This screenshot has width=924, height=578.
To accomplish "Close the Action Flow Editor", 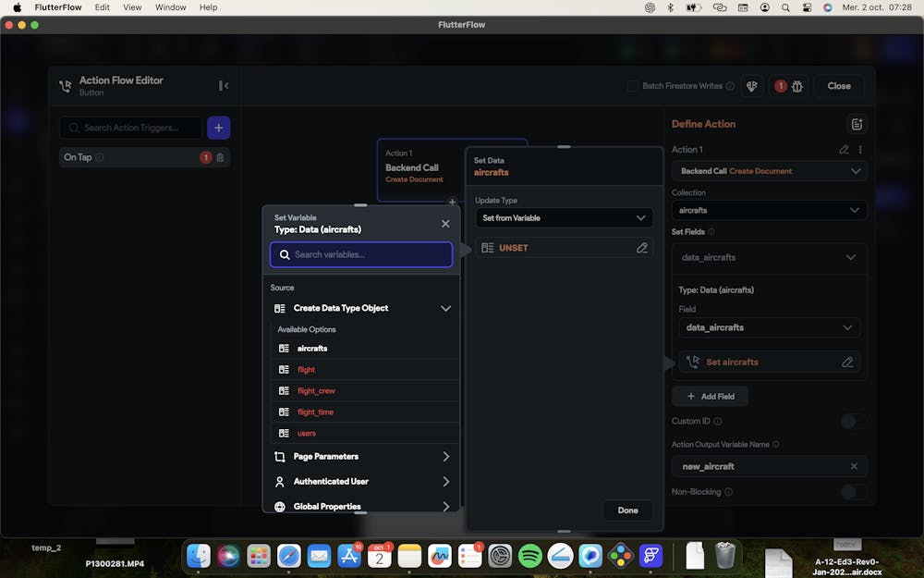I will [x=839, y=86].
